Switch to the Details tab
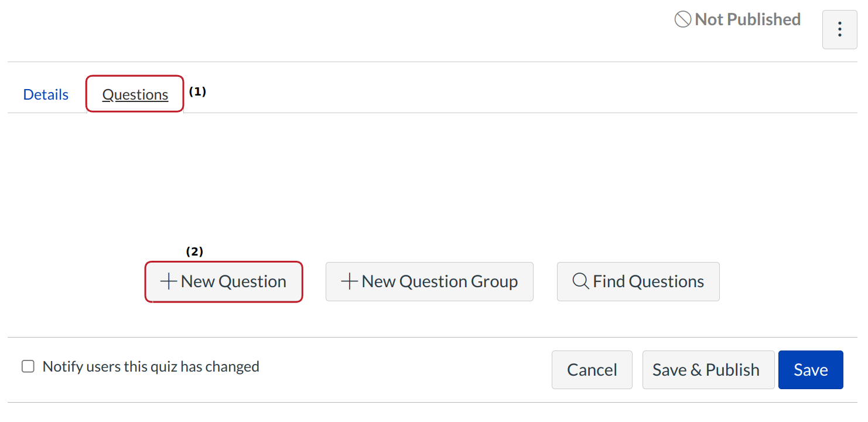868x422 pixels. click(46, 95)
